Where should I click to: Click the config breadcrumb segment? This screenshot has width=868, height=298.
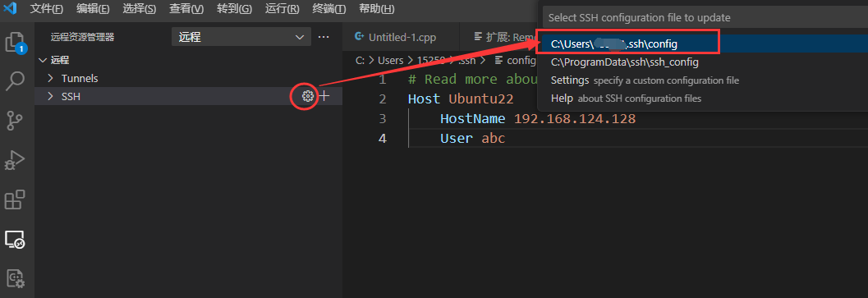pos(516,61)
